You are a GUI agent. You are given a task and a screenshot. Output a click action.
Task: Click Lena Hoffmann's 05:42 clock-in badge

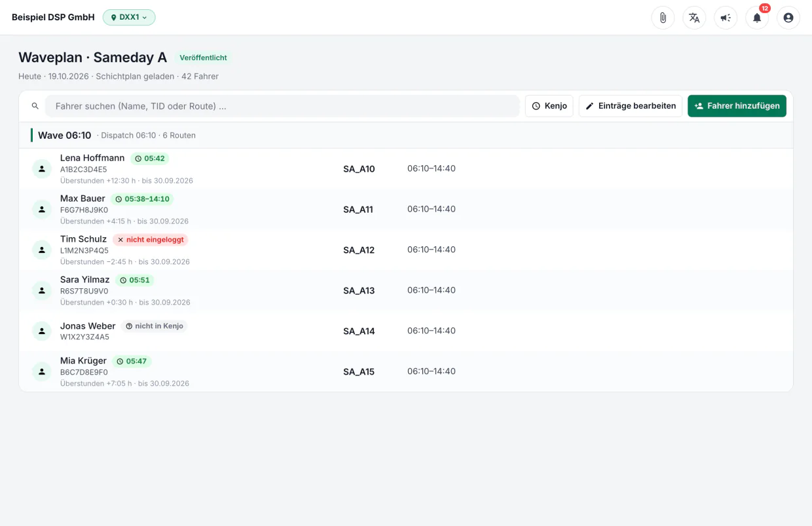(x=149, y=159)
